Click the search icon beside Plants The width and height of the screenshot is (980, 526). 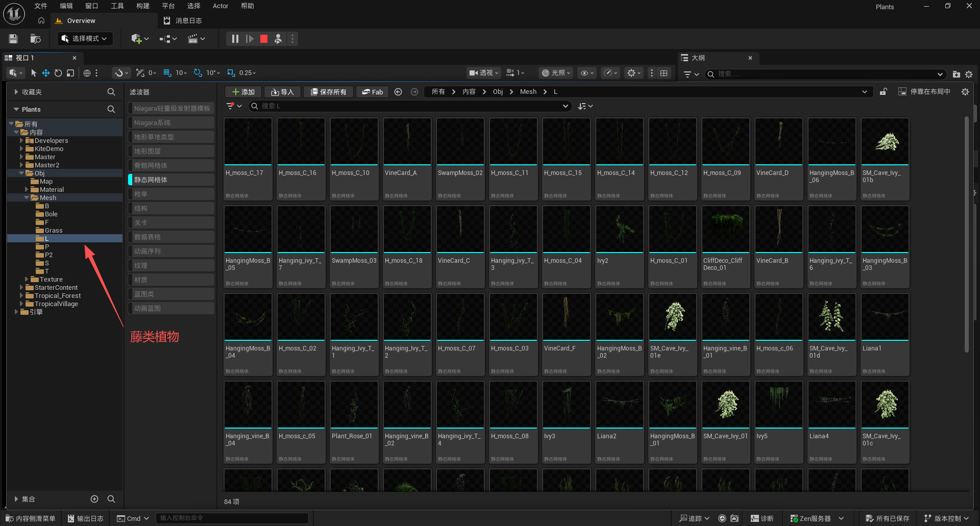[x=111, y=109]
